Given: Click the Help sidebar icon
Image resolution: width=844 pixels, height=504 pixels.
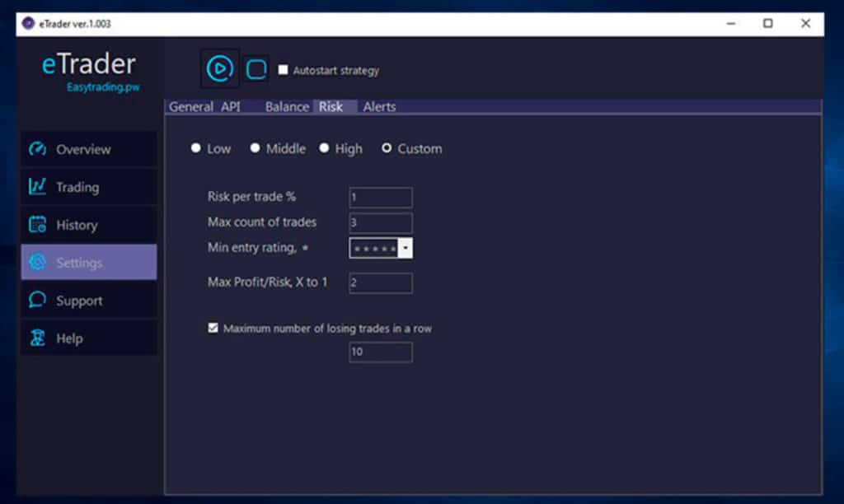Looking at the screenshot, I should point(37,338).
